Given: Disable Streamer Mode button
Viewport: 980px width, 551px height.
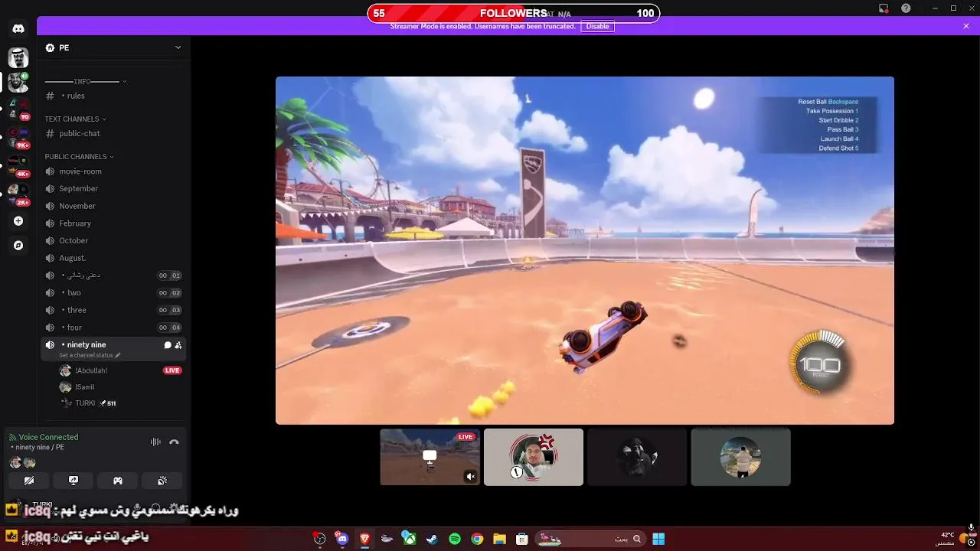Looking at the screenshot, I should coord(598,26).
